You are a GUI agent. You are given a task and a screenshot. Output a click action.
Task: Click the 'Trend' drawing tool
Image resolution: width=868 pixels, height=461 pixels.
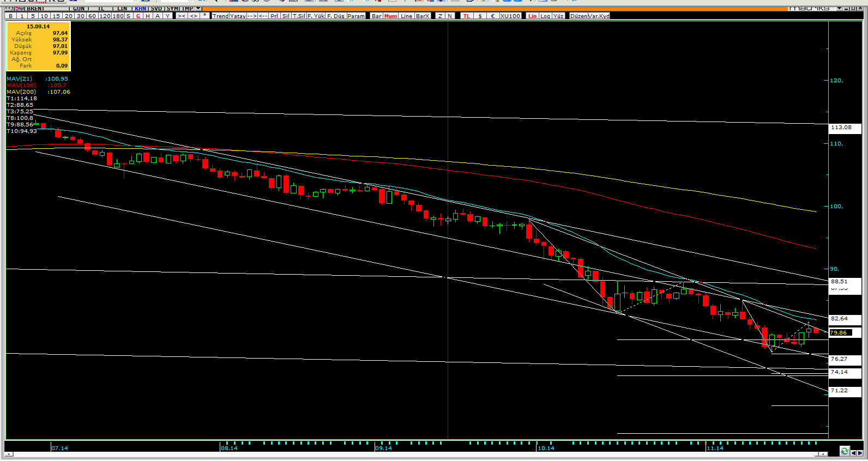pos(220,16)
